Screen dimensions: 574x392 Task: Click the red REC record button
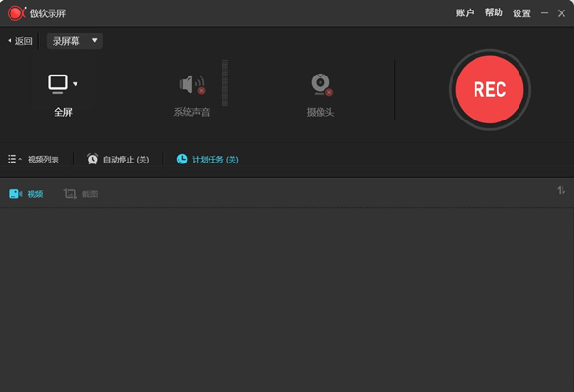point(490,90)
